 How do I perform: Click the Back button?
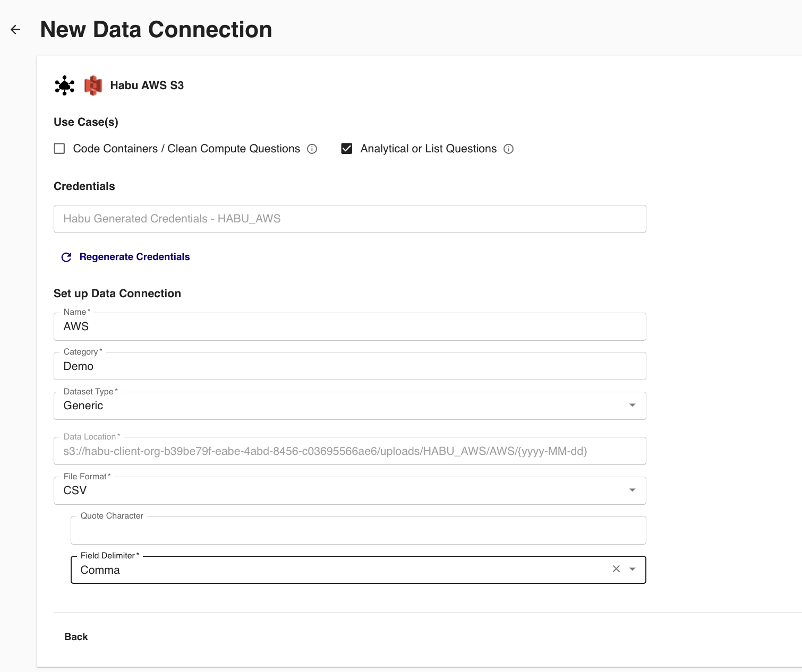(76, 637)
